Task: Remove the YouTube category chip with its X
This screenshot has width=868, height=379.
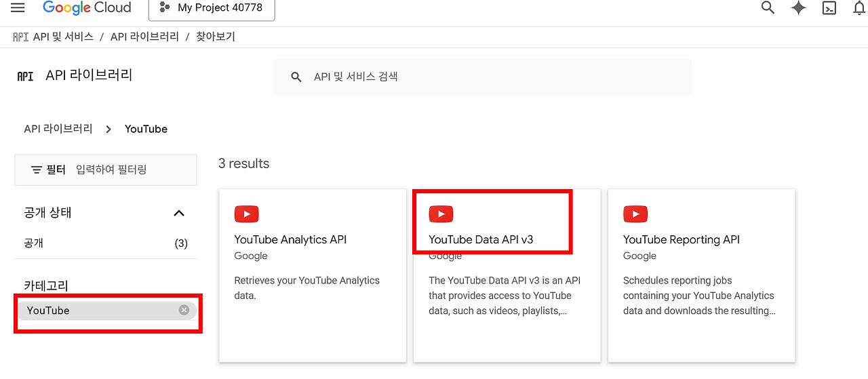Action: click(184, 310)
